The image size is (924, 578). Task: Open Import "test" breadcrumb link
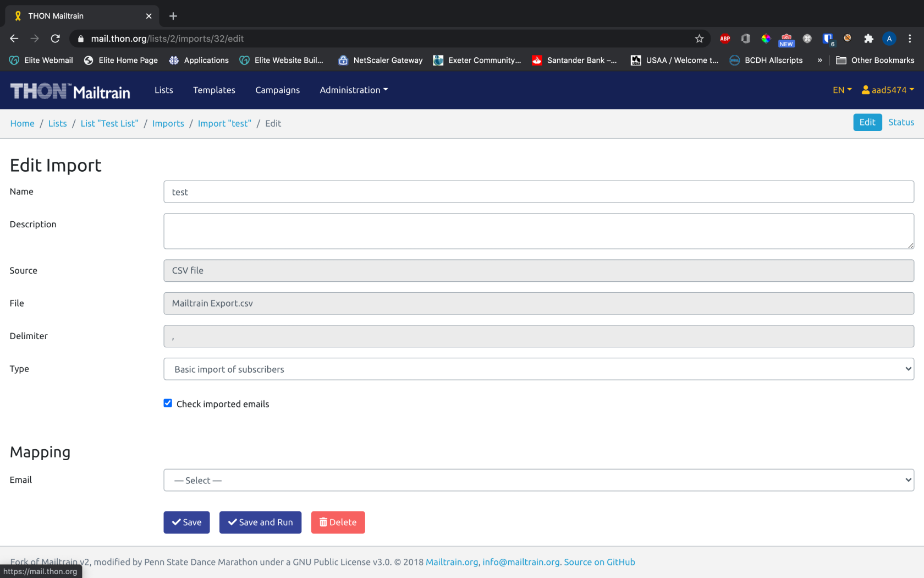pyautogui.click(x=224, y=123)
